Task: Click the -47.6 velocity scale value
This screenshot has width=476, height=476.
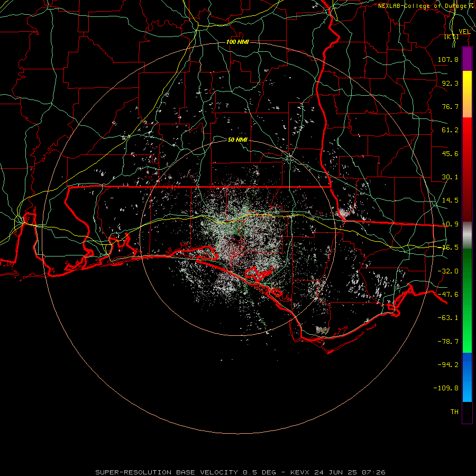Action: coord(448,295)
